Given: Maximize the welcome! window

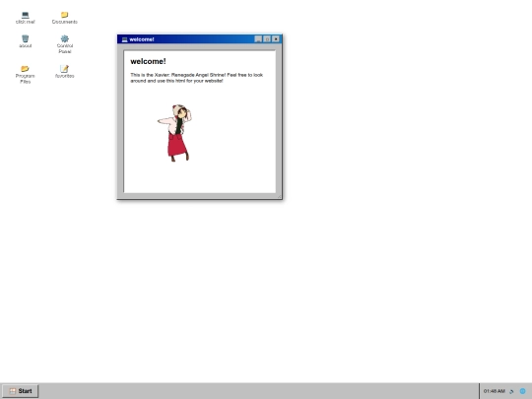Looking at the screenshot, I should tap(267, 39).
